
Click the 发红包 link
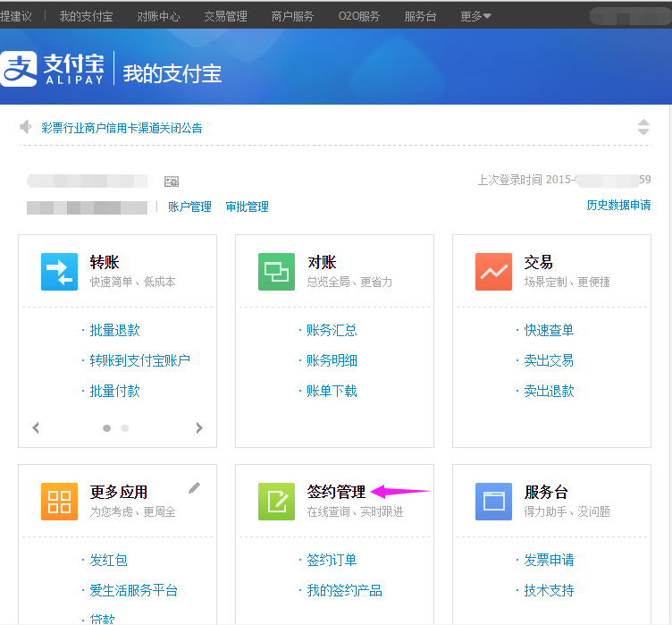108,561
